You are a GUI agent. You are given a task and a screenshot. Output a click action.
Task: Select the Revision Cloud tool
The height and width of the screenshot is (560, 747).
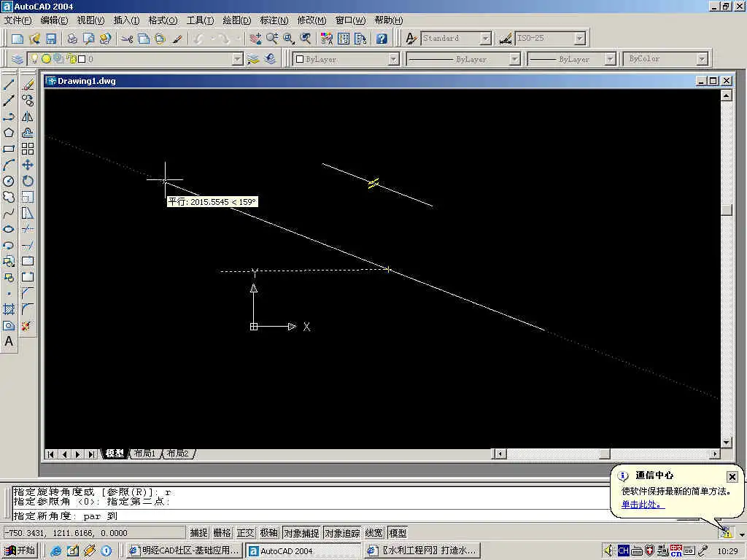click(9, 197)
